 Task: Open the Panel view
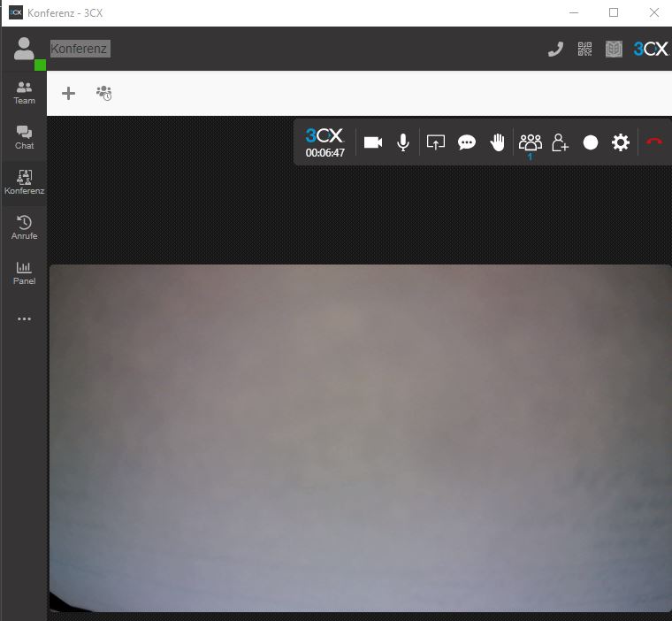(24, 273)
